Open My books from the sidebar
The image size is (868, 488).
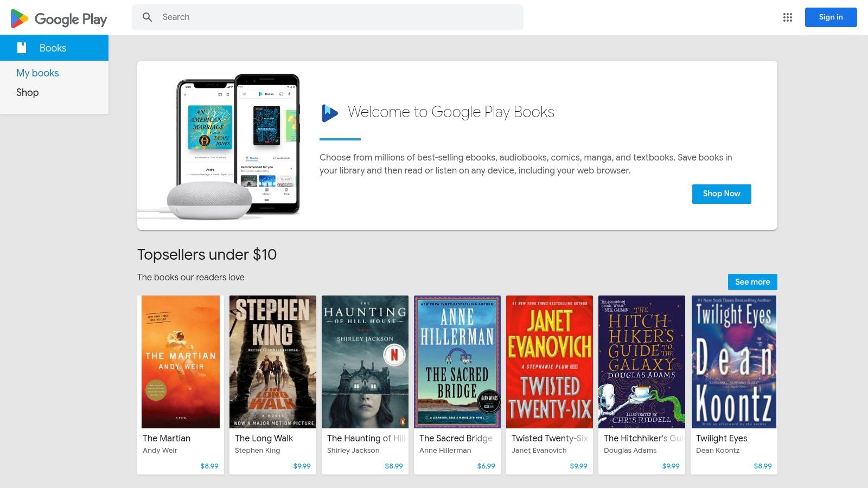click(x=37, y=73)
